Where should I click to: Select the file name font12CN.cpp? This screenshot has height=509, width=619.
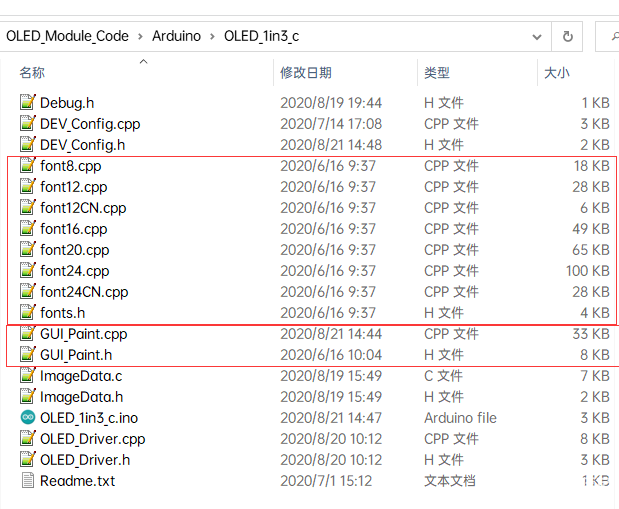83,208
